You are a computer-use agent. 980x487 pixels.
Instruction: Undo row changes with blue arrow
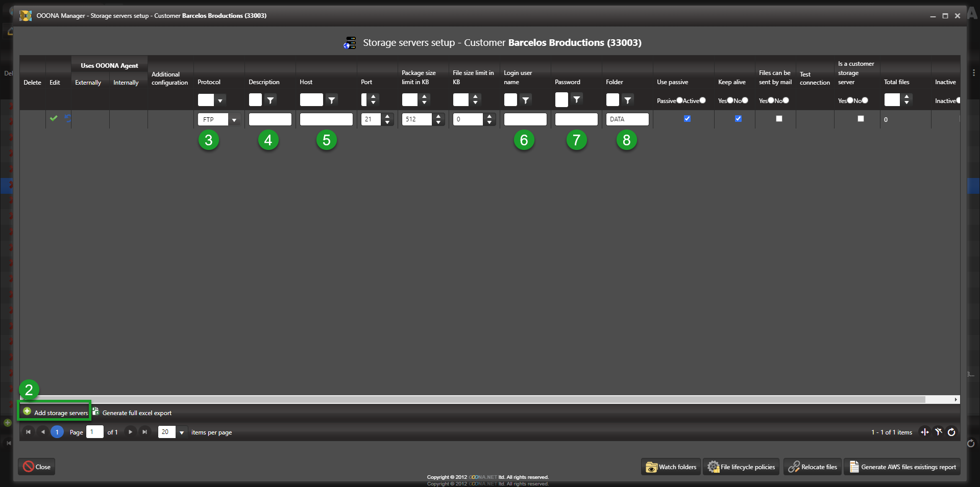point(67,118)
